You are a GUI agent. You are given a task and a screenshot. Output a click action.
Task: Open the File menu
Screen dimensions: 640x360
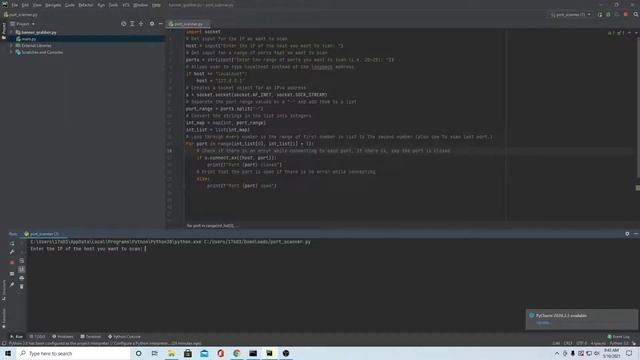pyautogui.click(x=15, y=5)
